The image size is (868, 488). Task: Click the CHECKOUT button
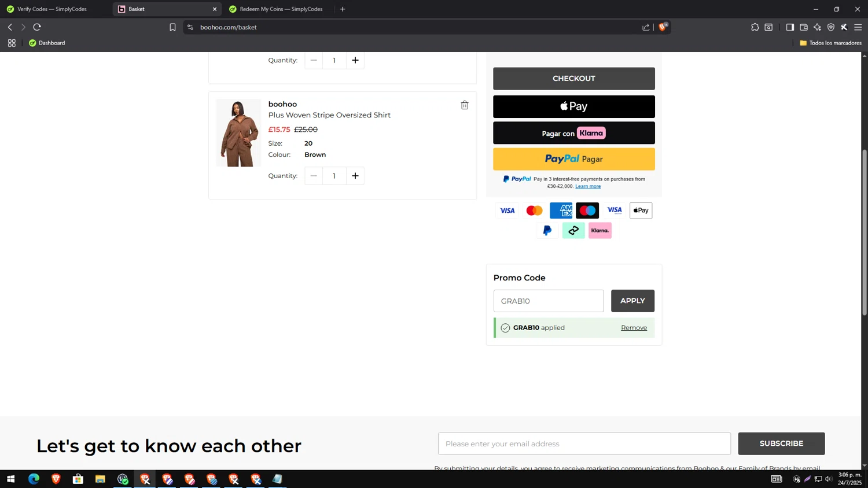click(x=574, y=79)
